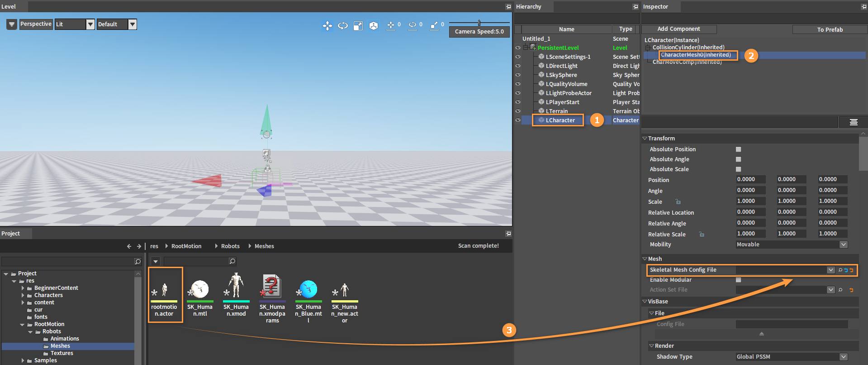
Task: Select the Project panel tab
Action: [x=11, y=234]
